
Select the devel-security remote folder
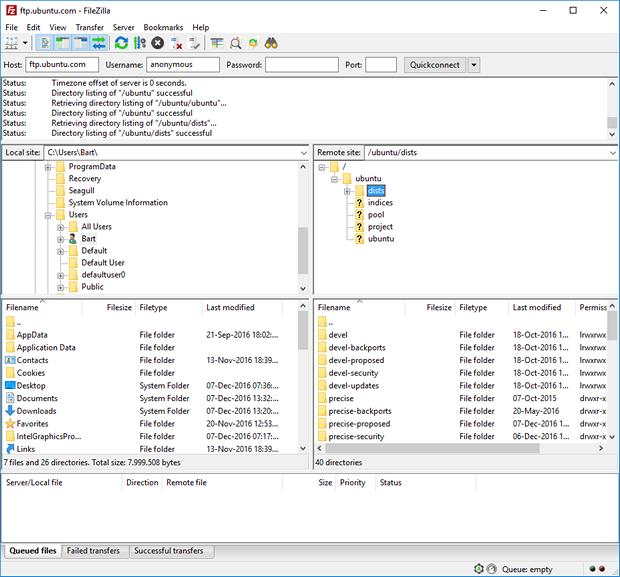click(353, 373)
